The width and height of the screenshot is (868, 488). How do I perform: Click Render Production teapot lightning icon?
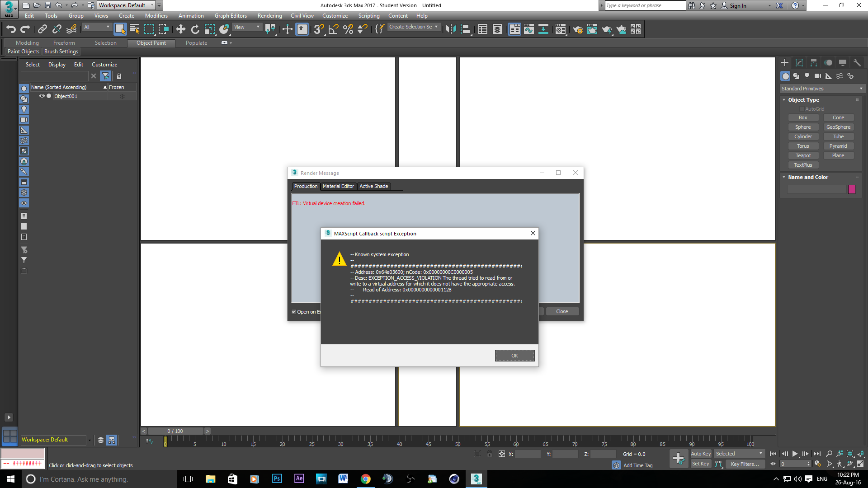point(607,29)
